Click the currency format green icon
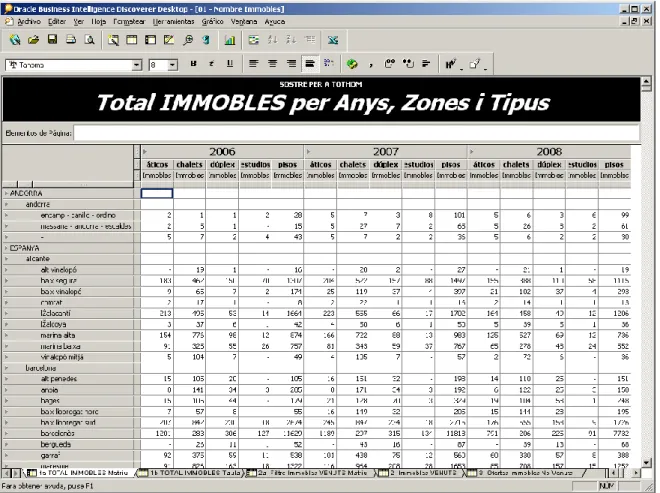The height and width of the screenshot is (493, 660). [352, 64]
